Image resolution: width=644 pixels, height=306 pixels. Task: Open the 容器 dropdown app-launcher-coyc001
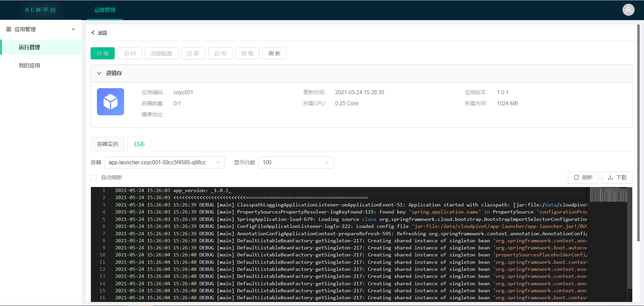pos(164,162)
